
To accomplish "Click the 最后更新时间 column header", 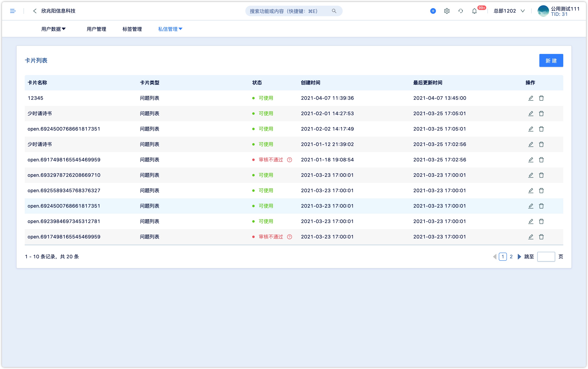I will (428, 83).
